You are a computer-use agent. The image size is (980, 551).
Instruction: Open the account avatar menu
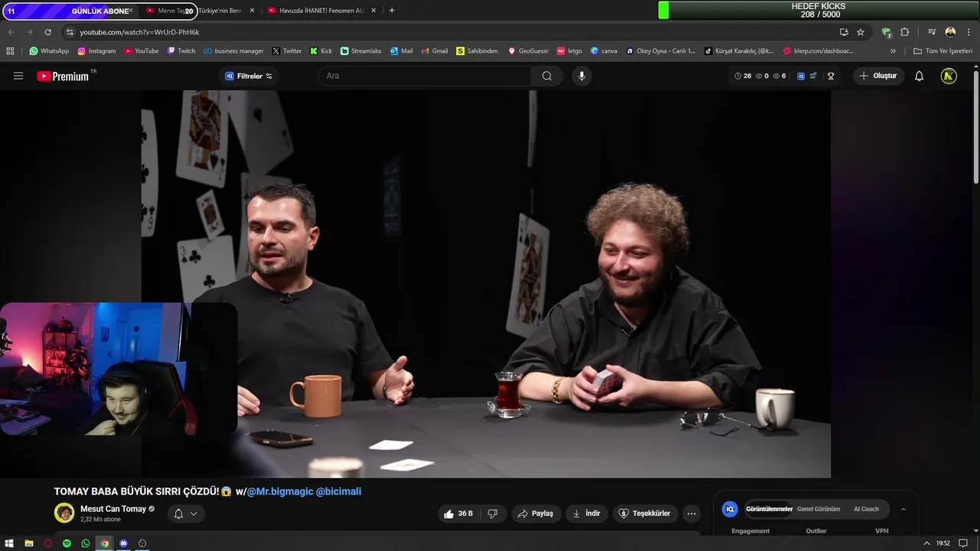coord(949,76)
